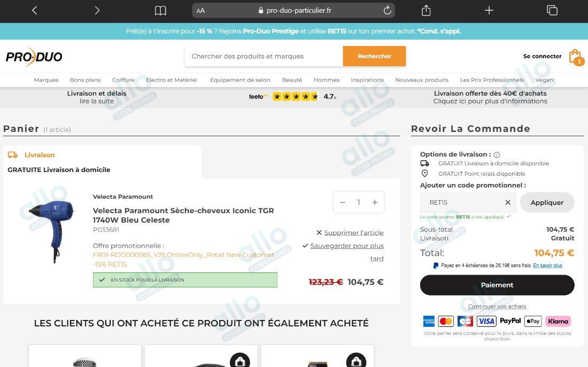Image resolution: width=588 pixels, height=367 pixels.
Task: Click the American Express payment icon
Action: 429,321
